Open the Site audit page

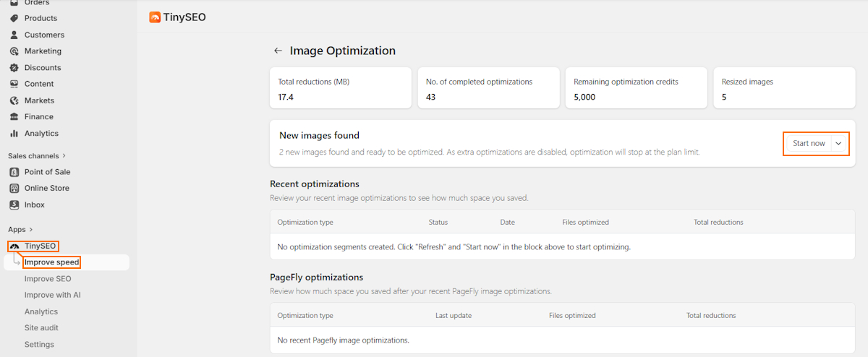tap(41, 328)
